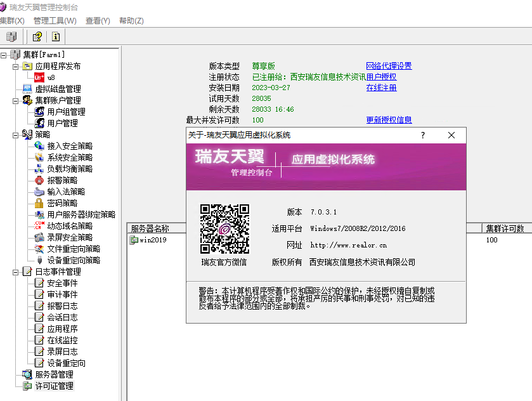Click the help question-mark toolbar icon
This screenshot has height=401, width=532.
[37, 36]
